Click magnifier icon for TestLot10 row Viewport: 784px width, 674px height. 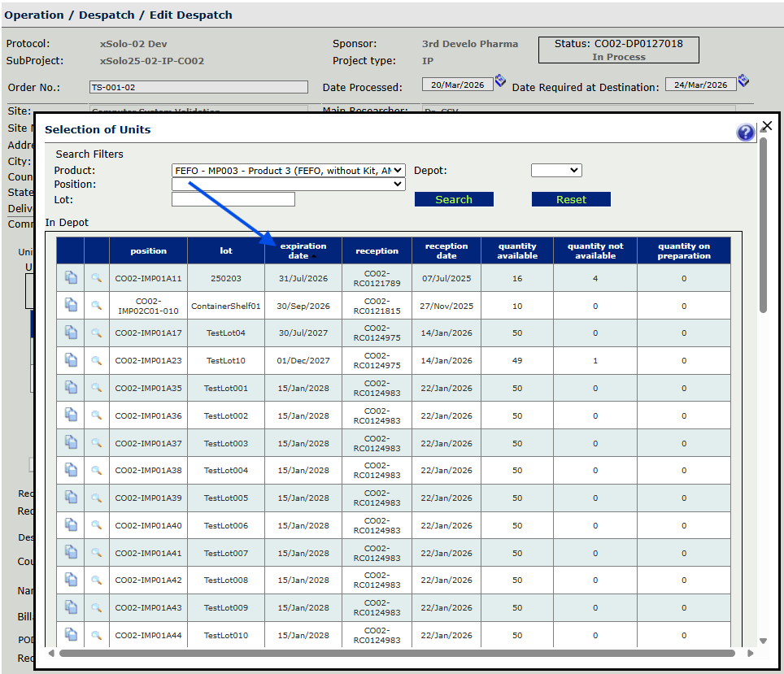pyautogui.click(x=96, y=360)
